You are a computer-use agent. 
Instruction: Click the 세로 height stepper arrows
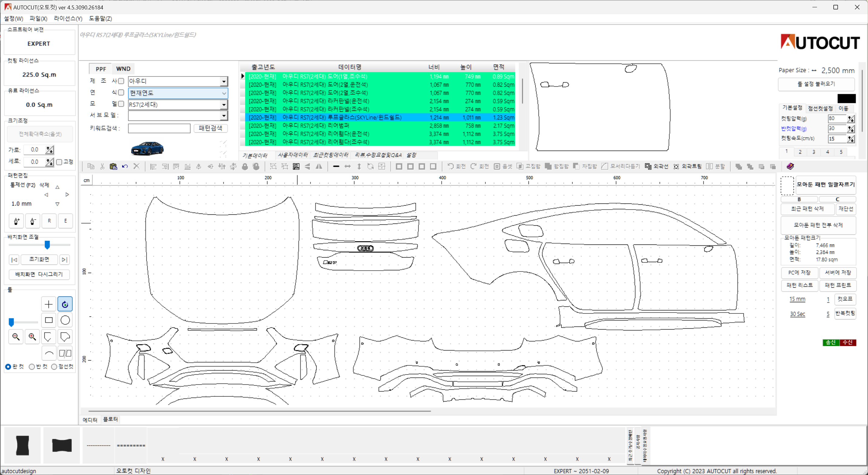50,162
